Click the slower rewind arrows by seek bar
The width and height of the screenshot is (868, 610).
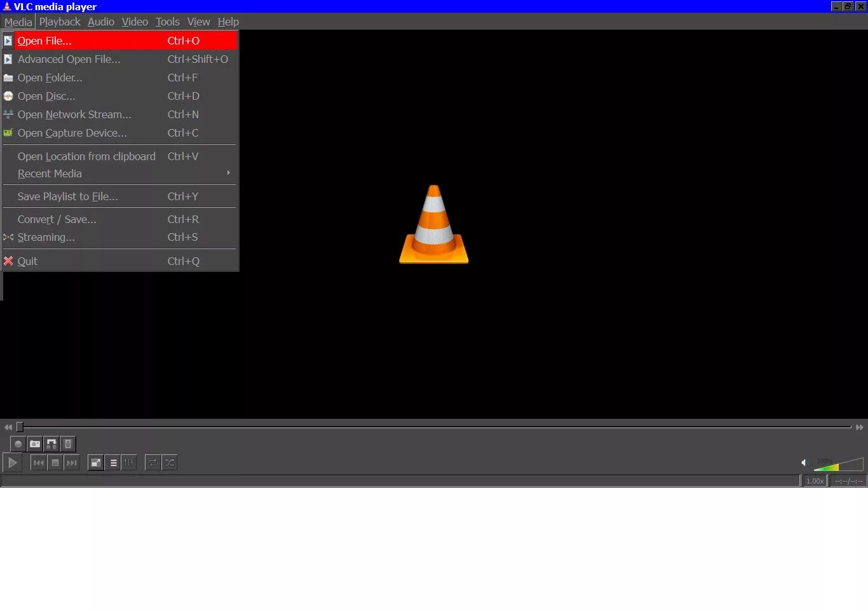pos(8,427)
